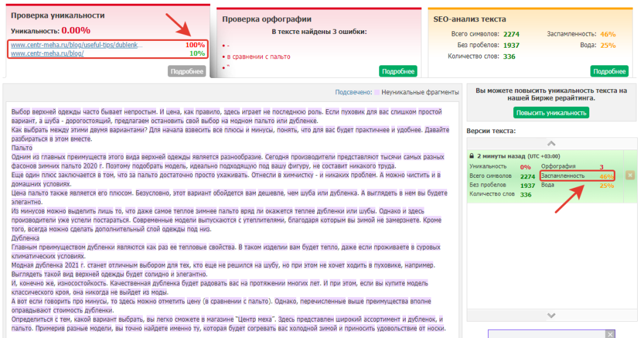Click Подробнее button in SEO-анализ panel
644x338 pixels.
click(609, 71)
